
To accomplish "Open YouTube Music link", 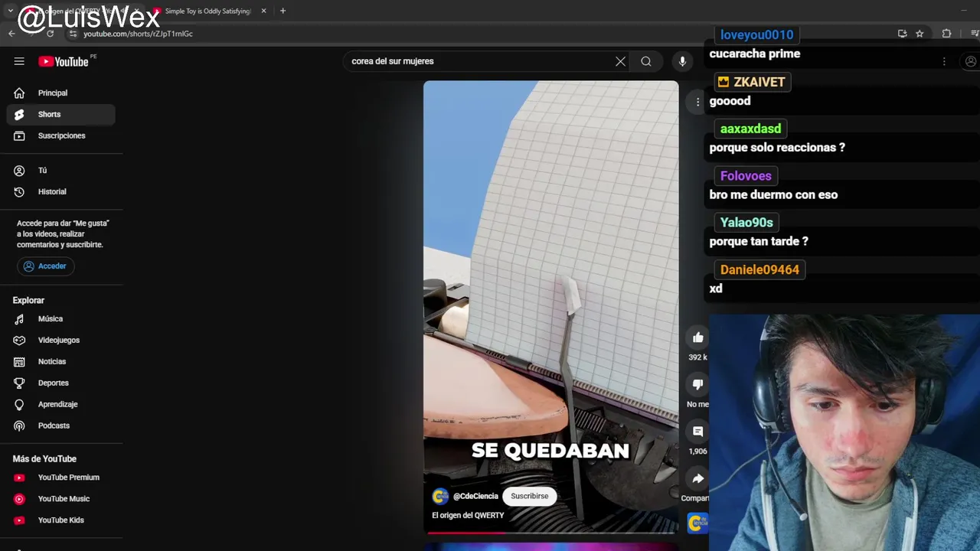I will click(x=61, y=499).
